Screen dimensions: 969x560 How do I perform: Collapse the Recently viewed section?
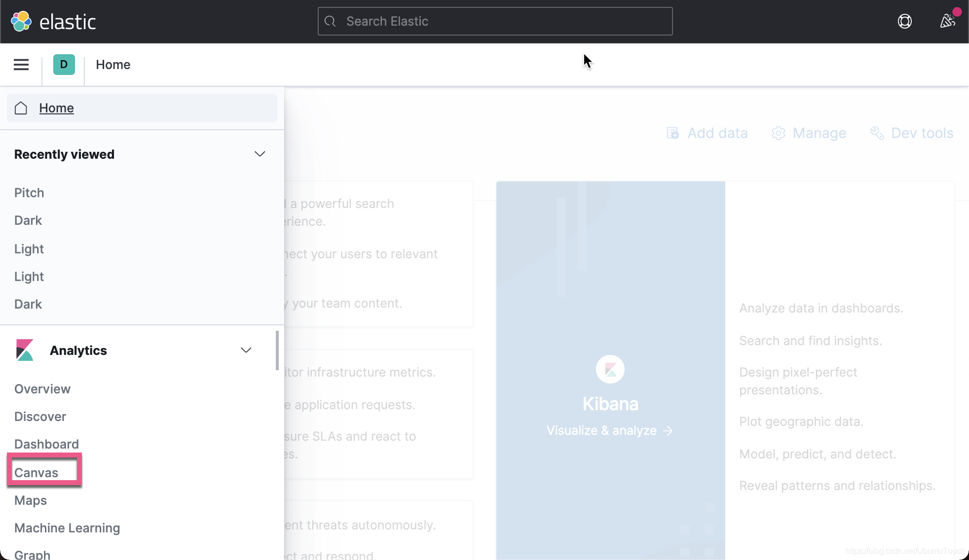(260, 154)
